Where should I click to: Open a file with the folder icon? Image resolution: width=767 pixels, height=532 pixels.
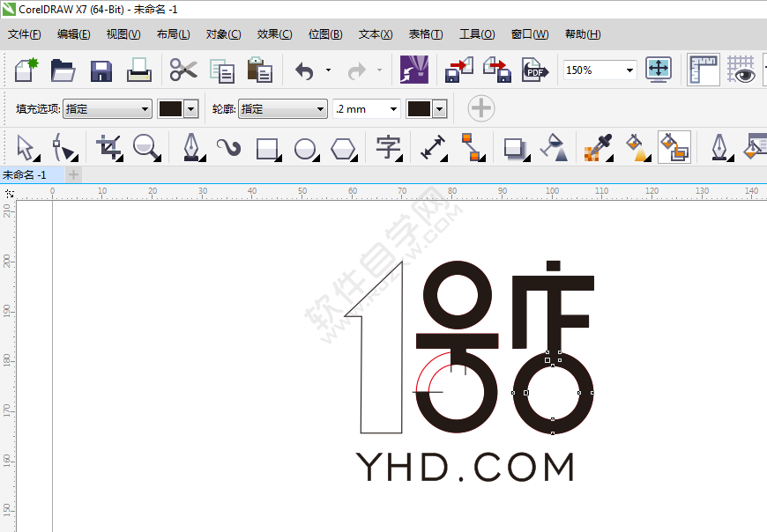pos(63,70)
